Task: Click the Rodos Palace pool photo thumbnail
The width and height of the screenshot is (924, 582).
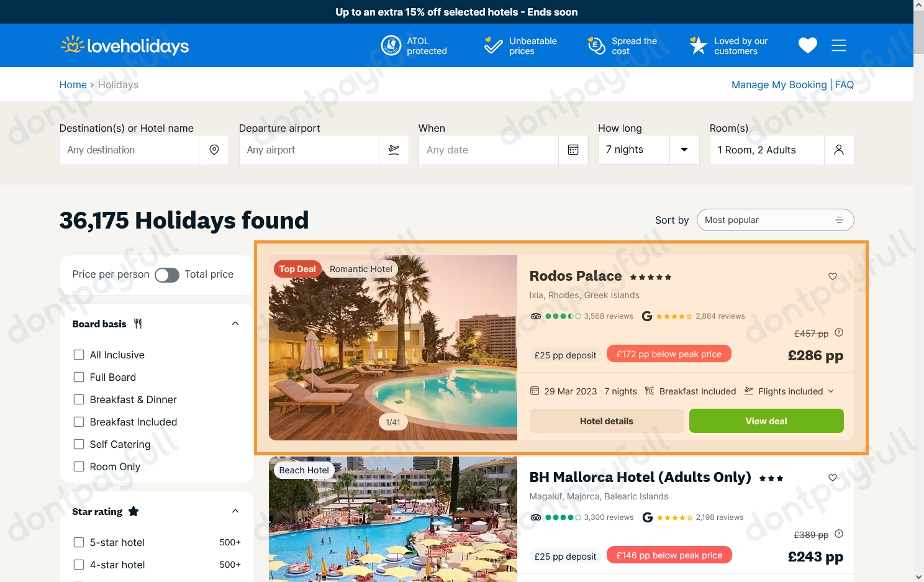Action: pos(392,348)
